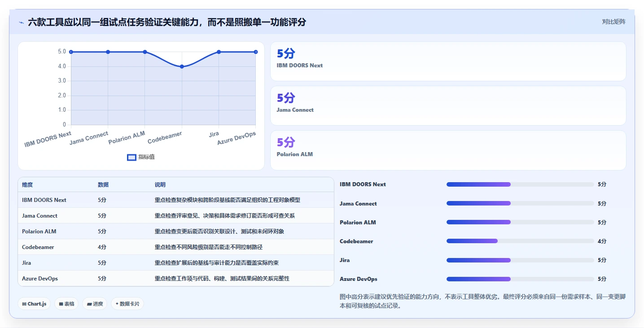This screenshot has height=328, width=644.
Task: Click the Azure DevOps progress bar
Action: pyautogui.click(x=520, y=279)
